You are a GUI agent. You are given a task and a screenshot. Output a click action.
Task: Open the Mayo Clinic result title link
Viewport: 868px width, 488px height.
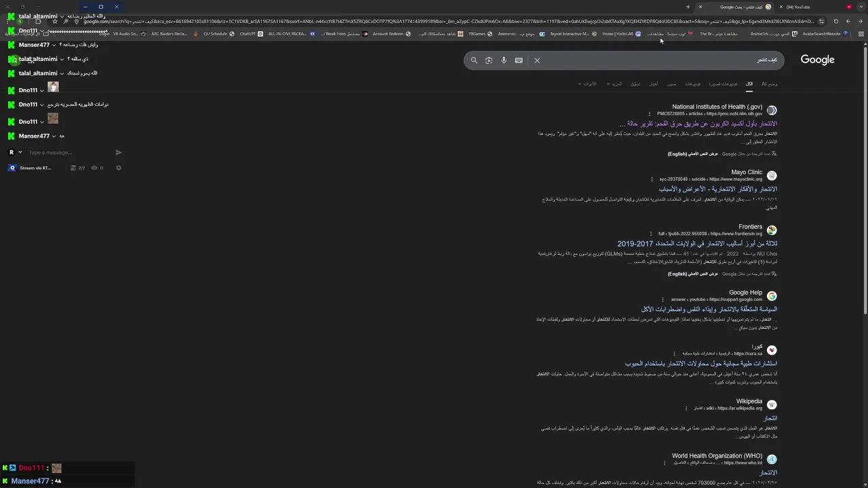tap(717, 189)
